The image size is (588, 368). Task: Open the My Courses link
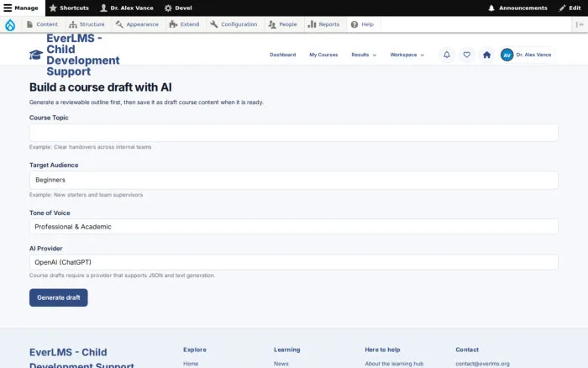(x=323, y=55)
